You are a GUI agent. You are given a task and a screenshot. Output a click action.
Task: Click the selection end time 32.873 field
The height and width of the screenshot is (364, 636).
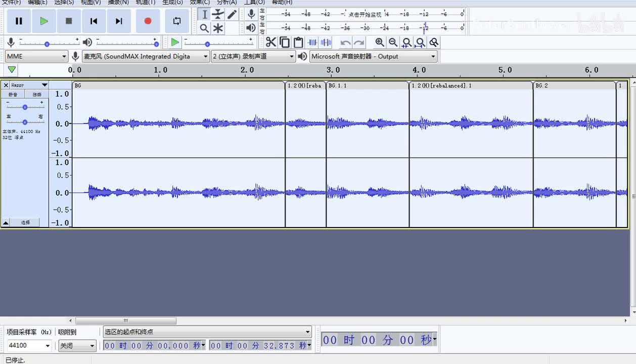pos(261,345)
